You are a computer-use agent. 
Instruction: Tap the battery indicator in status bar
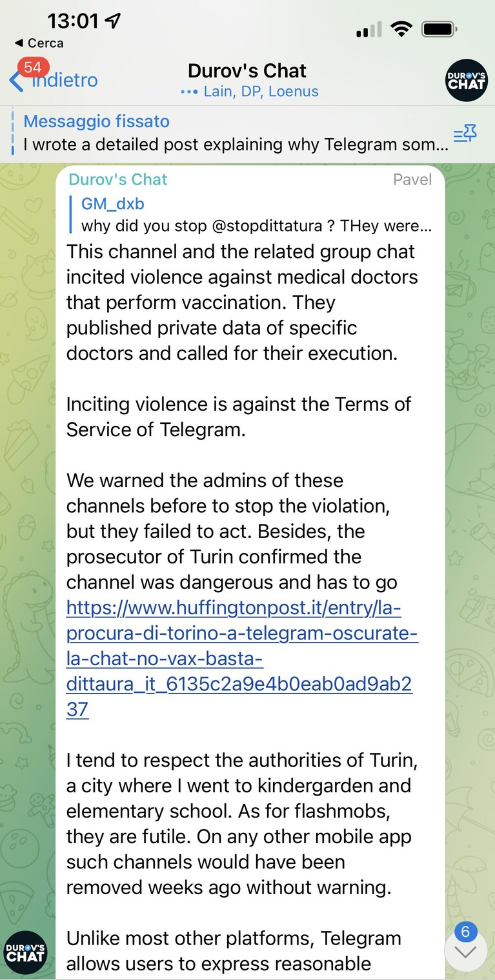coord(439,29)
